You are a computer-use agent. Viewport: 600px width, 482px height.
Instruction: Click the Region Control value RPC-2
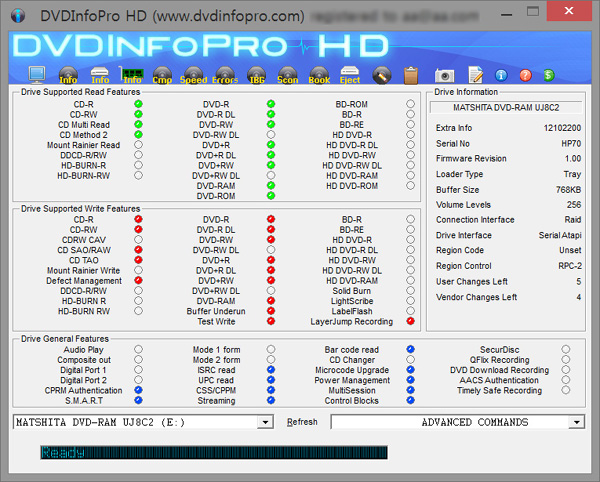click(x=570, y=266)
